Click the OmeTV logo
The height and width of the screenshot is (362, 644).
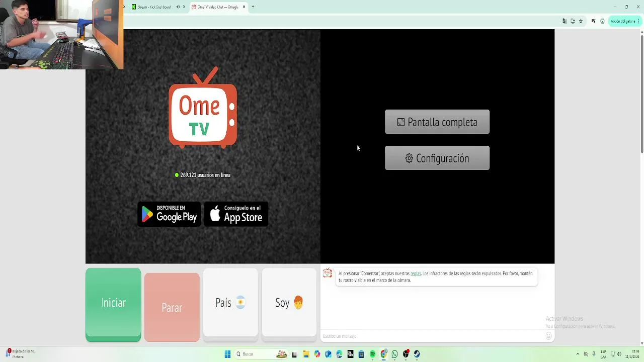click(x=203, y=108)
